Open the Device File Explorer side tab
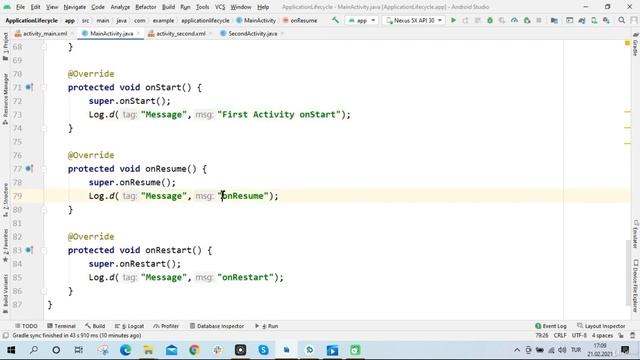Screen dimensions: 640x360 [x=636, y=285]
